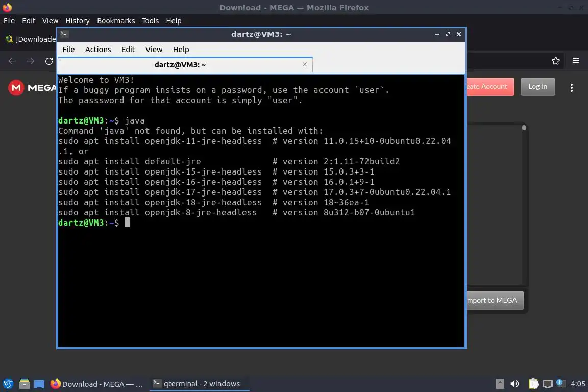This screenshot has width=588, height=392.
Task: Click the Import to MEGA button
Action: tap(495, 301)
